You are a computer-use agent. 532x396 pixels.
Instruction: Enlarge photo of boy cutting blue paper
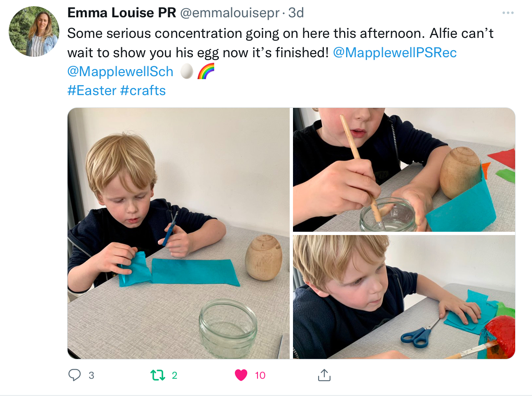pyautogui.click(x=179, y=233)
